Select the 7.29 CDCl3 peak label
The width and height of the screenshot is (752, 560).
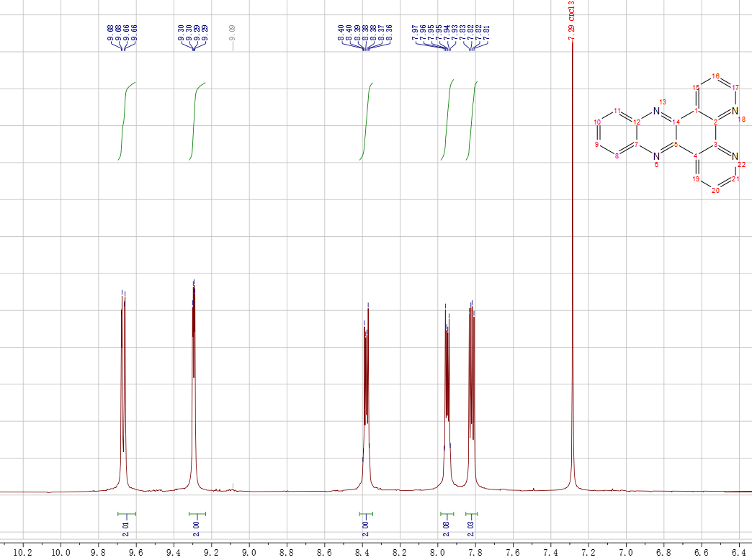[x=571, y=26]
